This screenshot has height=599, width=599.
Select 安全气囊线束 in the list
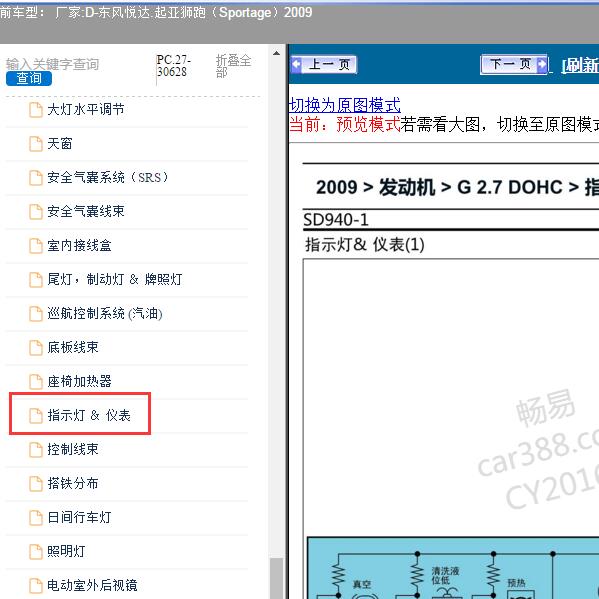[86, 211]
